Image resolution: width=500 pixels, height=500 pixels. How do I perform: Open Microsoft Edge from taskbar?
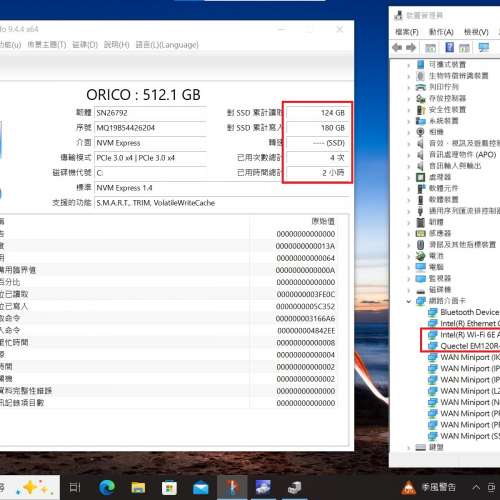pyautogui.click(x=107, y=488)
